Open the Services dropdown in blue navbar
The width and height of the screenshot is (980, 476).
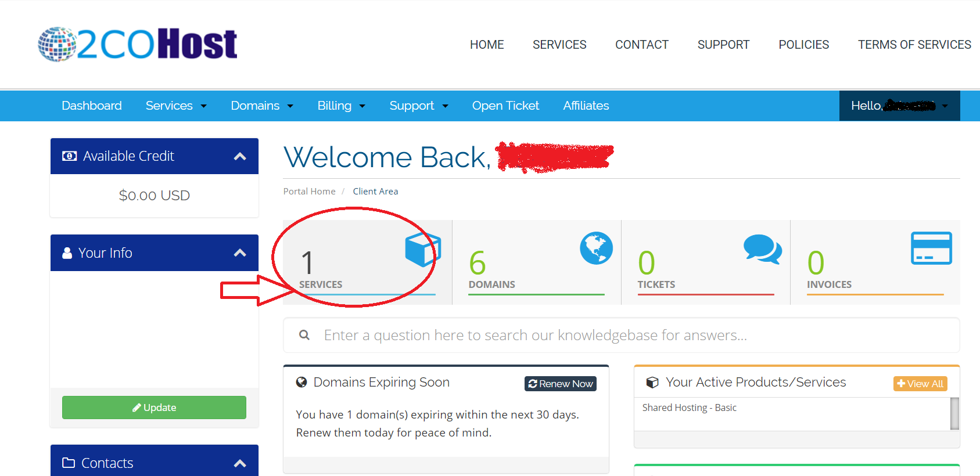pos(176,106)
